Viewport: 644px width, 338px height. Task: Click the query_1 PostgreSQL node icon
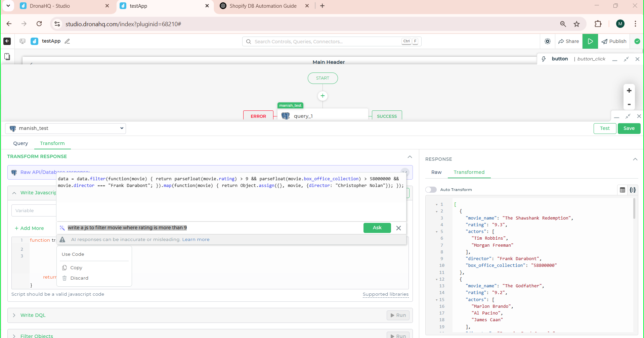point(286,116)
